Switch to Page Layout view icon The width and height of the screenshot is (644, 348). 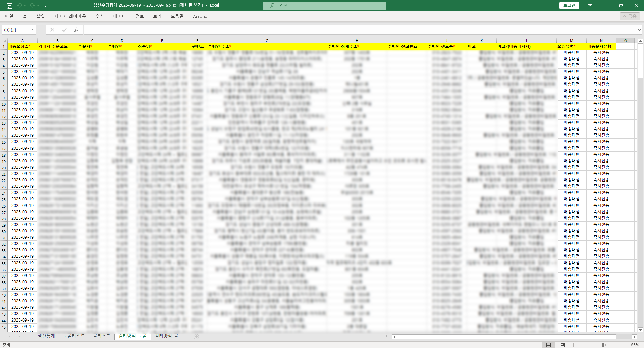coord(562,345)
